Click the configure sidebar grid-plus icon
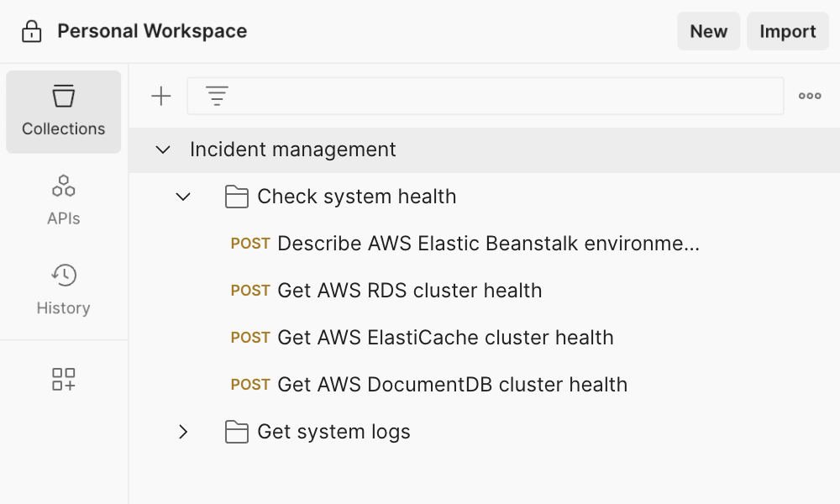 click(64, 379)
